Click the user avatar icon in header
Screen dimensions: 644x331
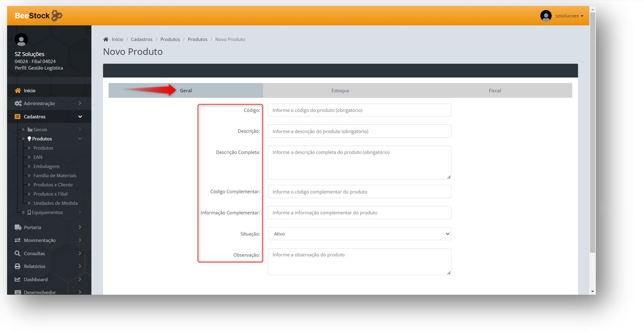[x=545, y=16]
